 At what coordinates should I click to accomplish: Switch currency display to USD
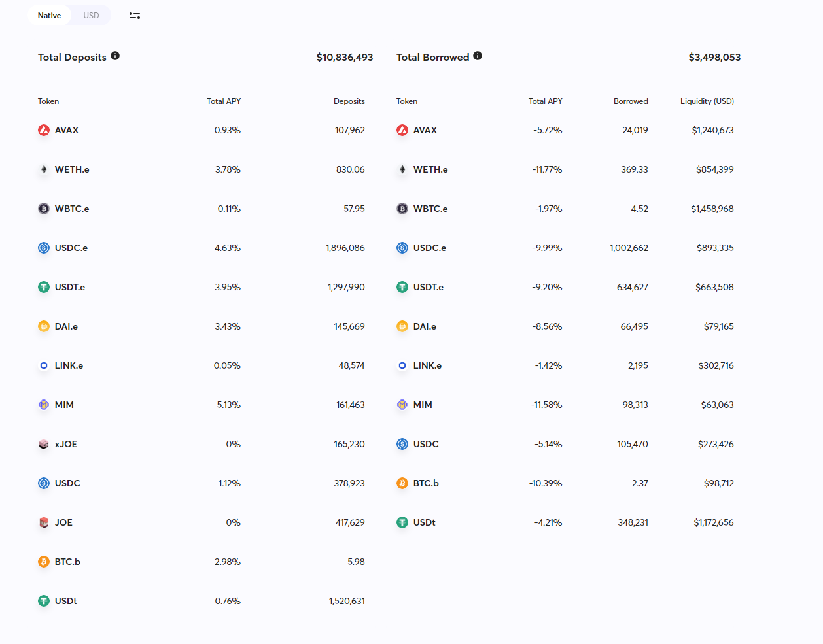(91, 16)
